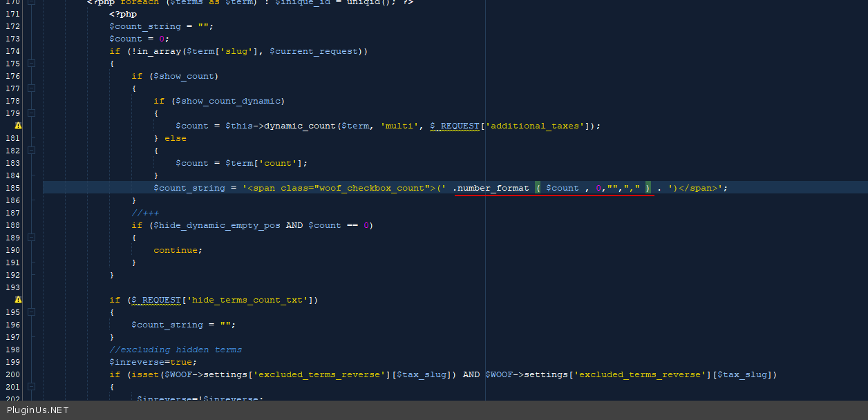Click line number 185 in the gutter

tap(12, 188)
